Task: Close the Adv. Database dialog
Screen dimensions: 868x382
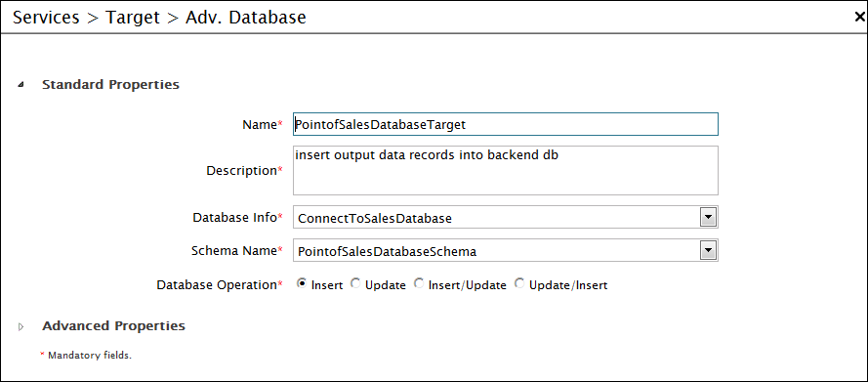Action: point(859,18)
